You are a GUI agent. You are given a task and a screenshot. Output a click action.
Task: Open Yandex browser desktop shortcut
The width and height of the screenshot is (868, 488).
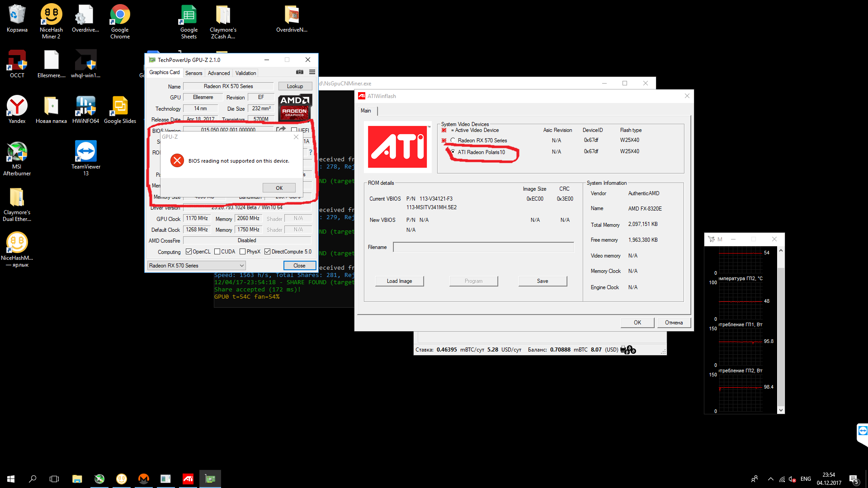point(17,109)
